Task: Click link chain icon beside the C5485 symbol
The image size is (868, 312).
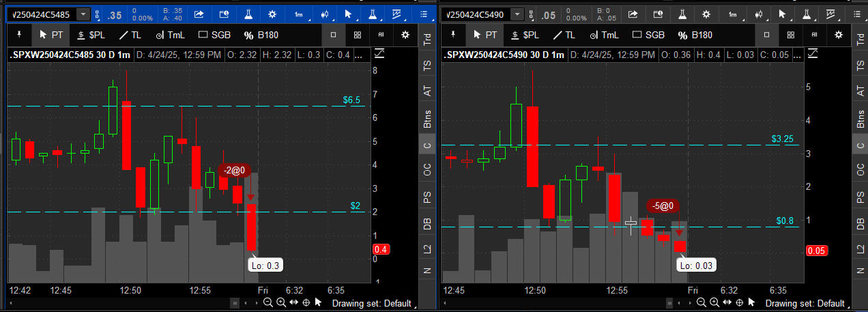Action: (98, 14)
